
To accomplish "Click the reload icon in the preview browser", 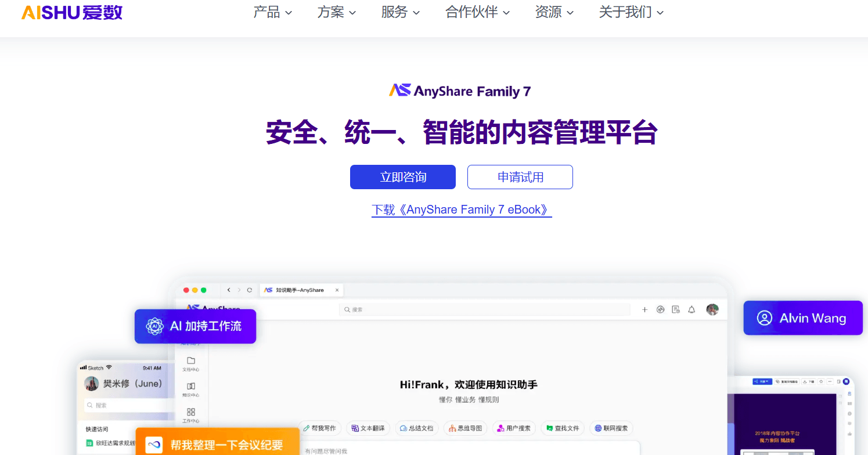I will click(250, 290).
